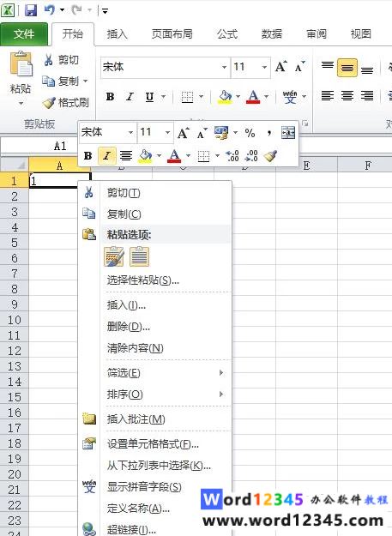The image size is (392, 536).
Task: Click Format Painter brush in ribbon
Action: [x=49, y=103]
